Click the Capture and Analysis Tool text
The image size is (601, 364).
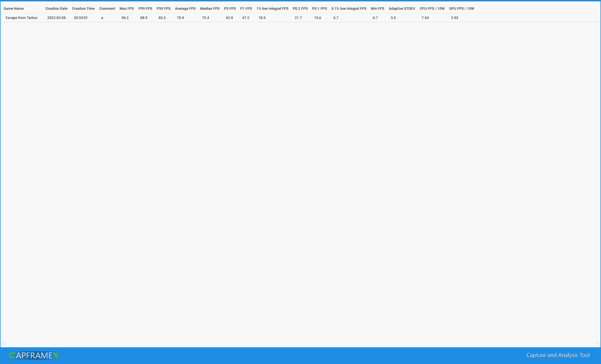tap(558, 355)
